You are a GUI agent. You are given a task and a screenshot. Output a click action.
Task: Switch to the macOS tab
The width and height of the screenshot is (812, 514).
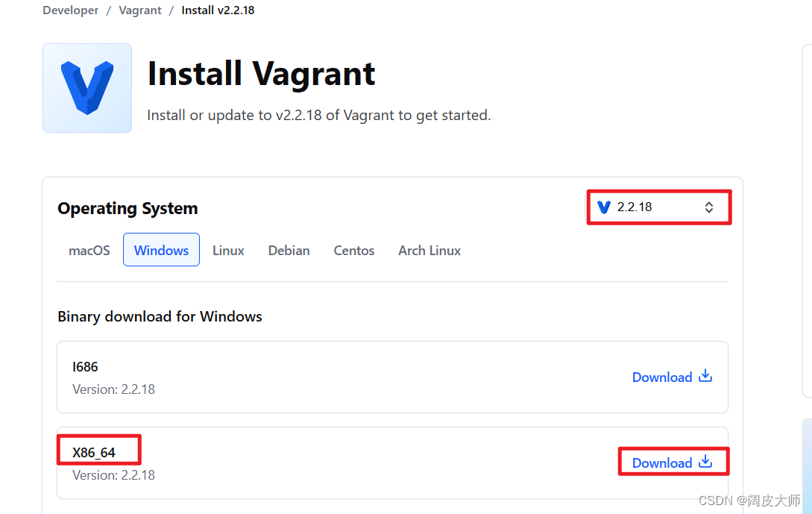click(89, 250)
